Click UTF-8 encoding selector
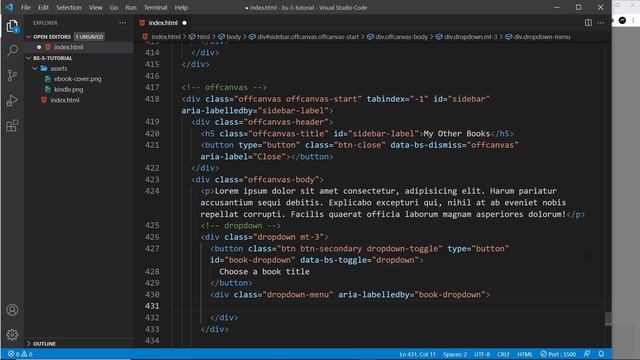Screen dimensions: 640x360 point(482,354)
